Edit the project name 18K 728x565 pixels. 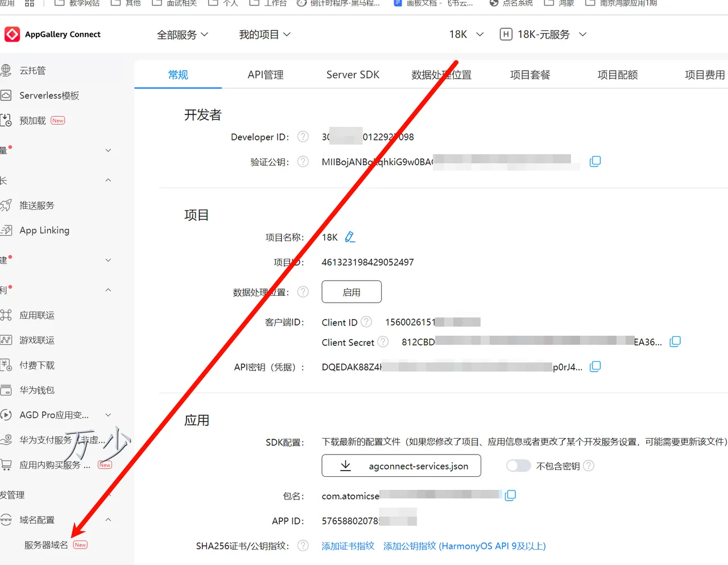coord(350,237)
